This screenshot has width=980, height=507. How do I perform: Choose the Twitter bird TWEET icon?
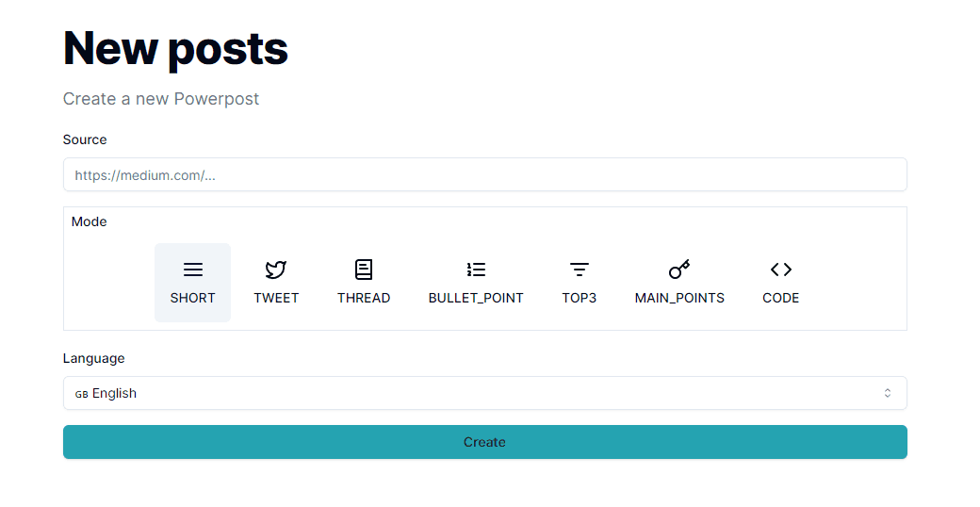tap(275, 270)
